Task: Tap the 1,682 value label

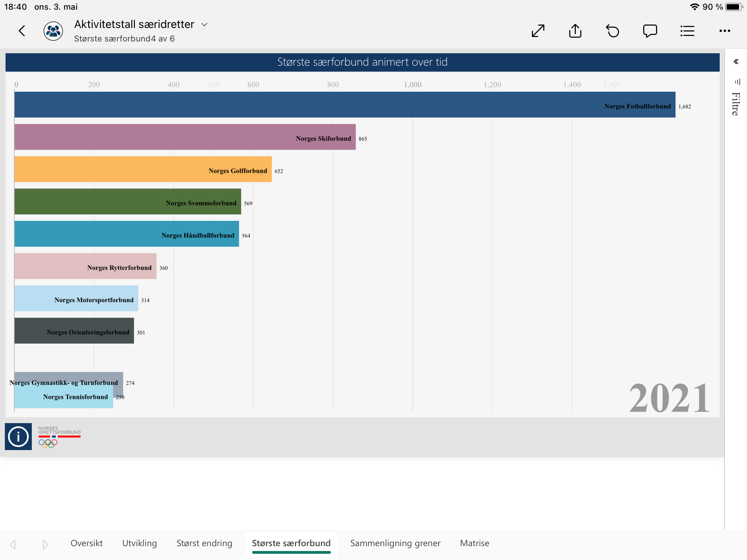Action: [x=684, y=106]
